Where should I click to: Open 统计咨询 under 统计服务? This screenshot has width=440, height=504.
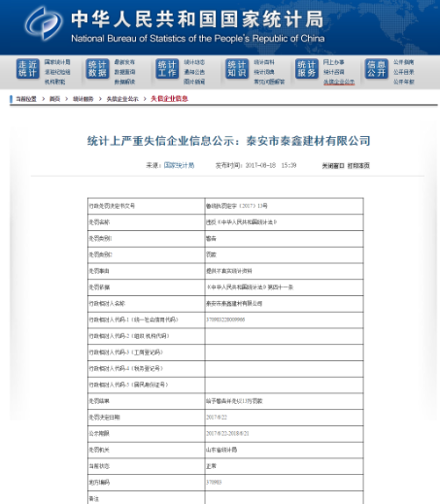334,72
